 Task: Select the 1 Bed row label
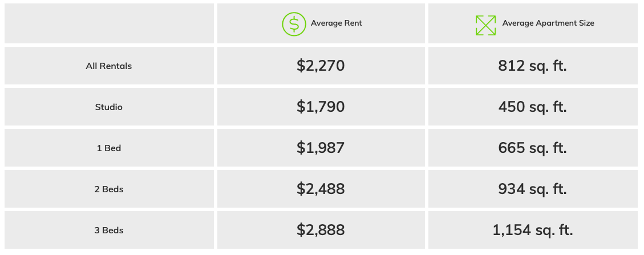pyautogui.click(x=108, y=148)
